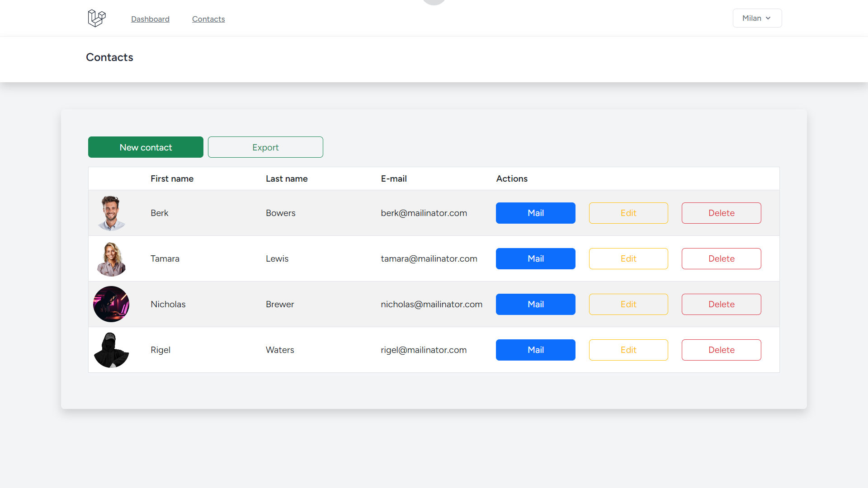Go to the Dashboard nav link

pos(150,19)
